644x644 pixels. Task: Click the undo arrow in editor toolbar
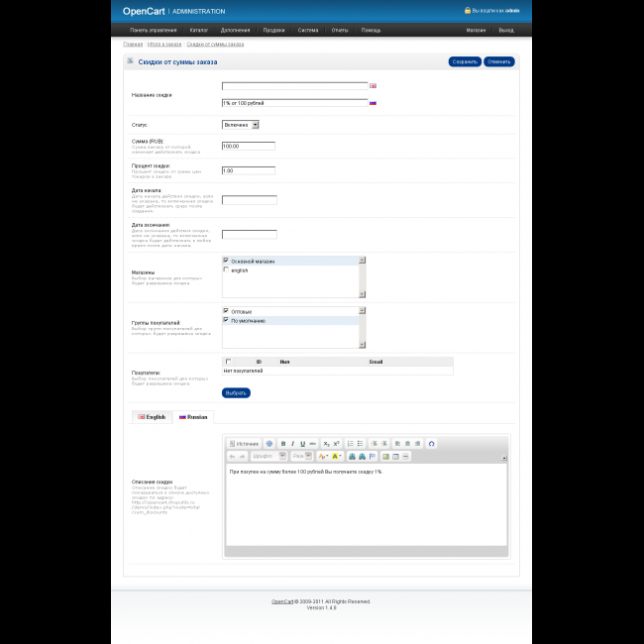233,456
